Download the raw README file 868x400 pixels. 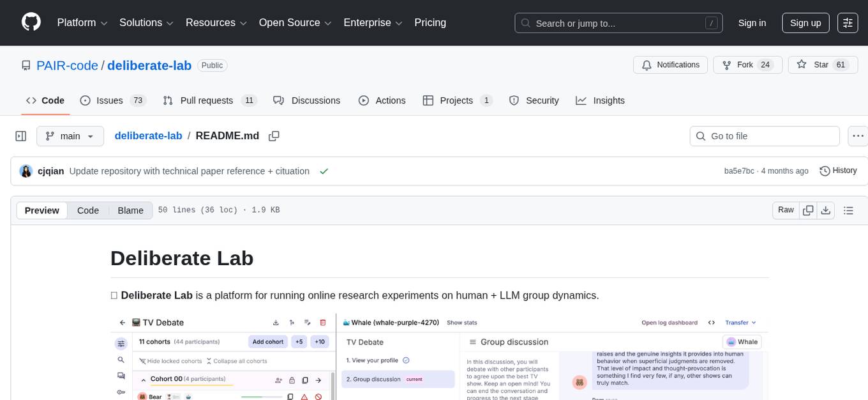click(x=826, y=210)
